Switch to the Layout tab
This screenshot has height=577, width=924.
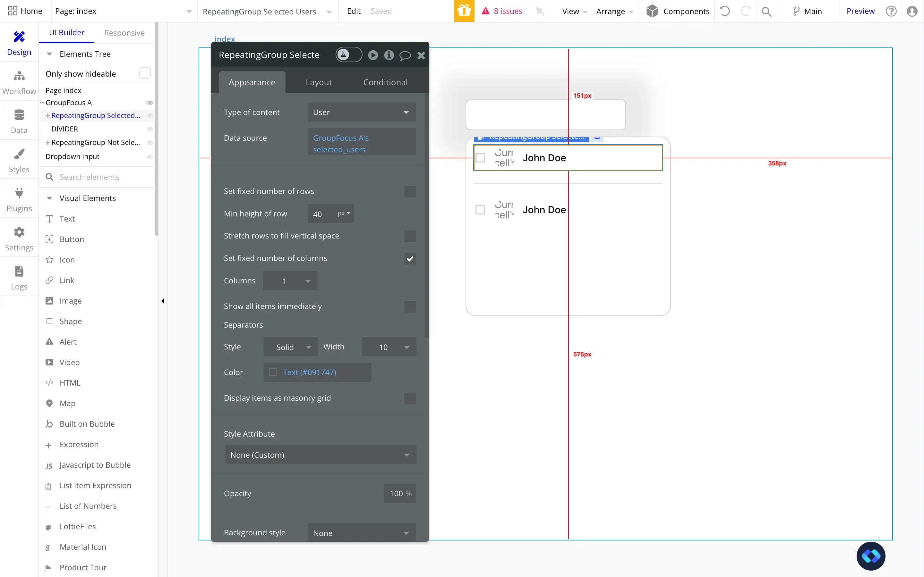(x=319, y=82)
